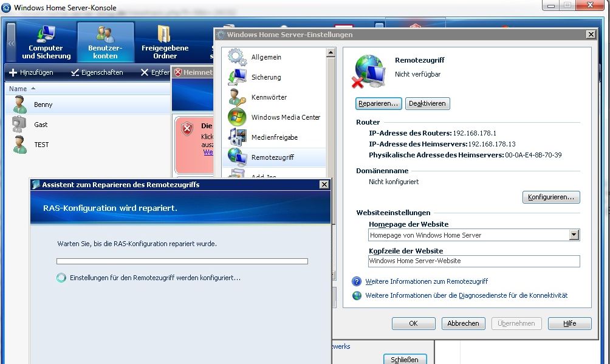This screenshot has width=610, height=364.
Task: Open the Computer und Sicherung tab
Action: (46, 42)
